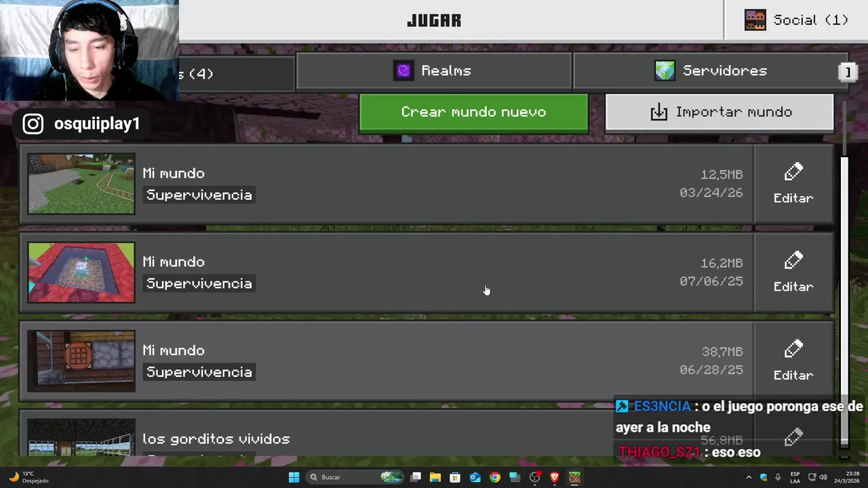The width and height of the screenshot is (868, 488).
Task: Open the Social (1) panel
Action: point(796,20)
